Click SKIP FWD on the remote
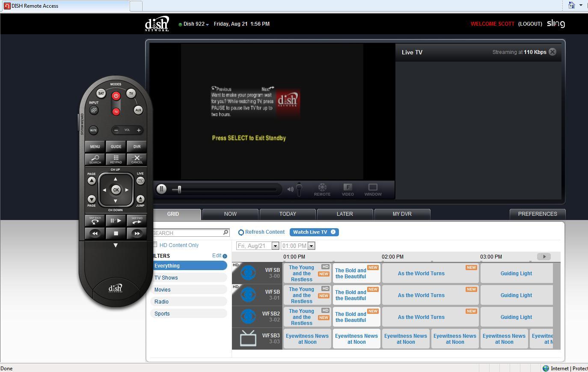 pyautogui.click(x=137, y=220)
